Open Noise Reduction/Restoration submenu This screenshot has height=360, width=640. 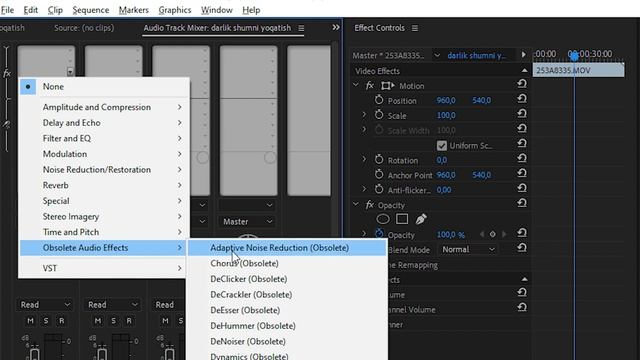[x=104, y=170]
